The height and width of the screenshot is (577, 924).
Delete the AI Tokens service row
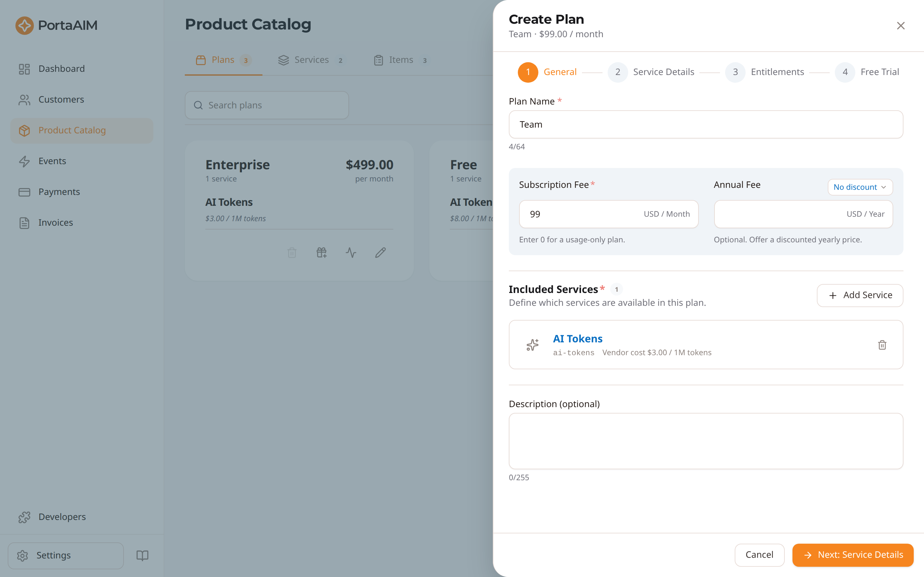tap(882, 345)
